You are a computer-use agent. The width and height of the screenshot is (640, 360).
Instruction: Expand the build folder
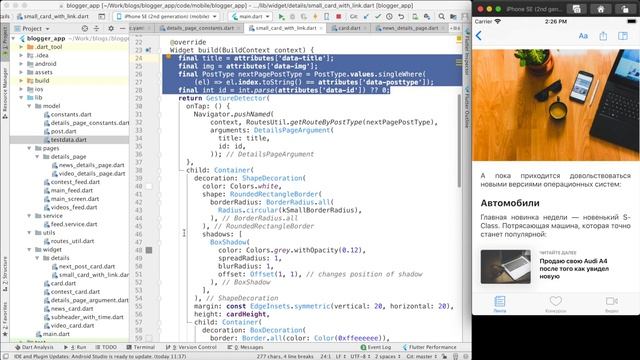(x=21, y=81)
